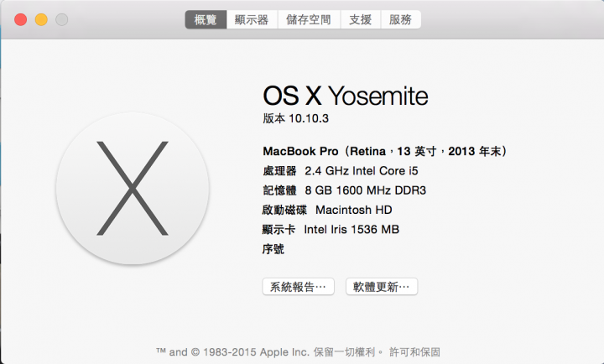Click the 處理器 label
Viewport: 604px width, 364px height.
click(x=279, y=170)
